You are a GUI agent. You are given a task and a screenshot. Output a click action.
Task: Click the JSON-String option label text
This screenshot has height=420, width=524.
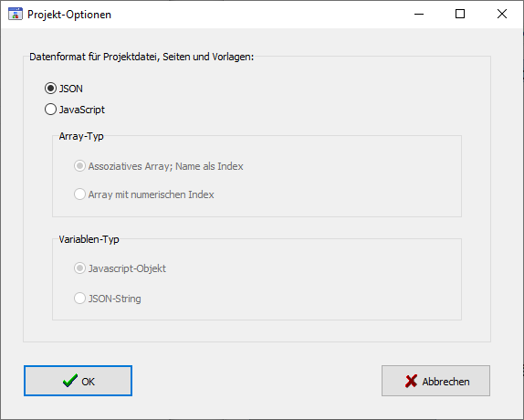tap(115, 299)
